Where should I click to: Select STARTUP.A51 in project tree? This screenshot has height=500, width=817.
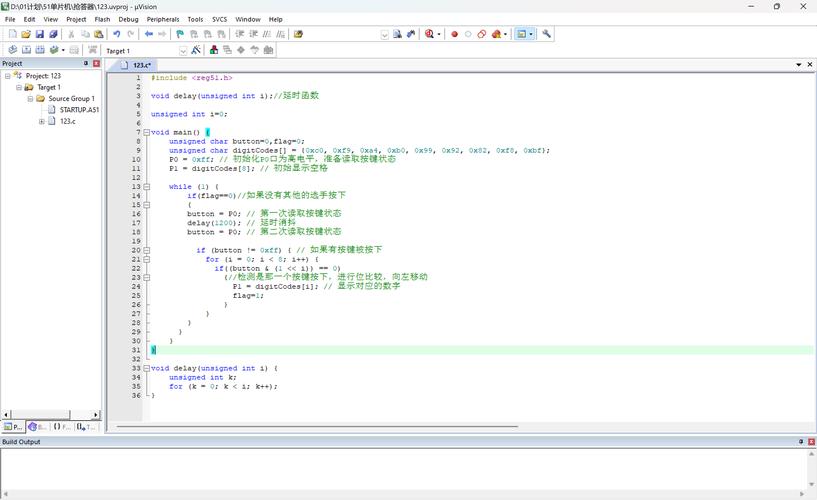tap(79, 110)
